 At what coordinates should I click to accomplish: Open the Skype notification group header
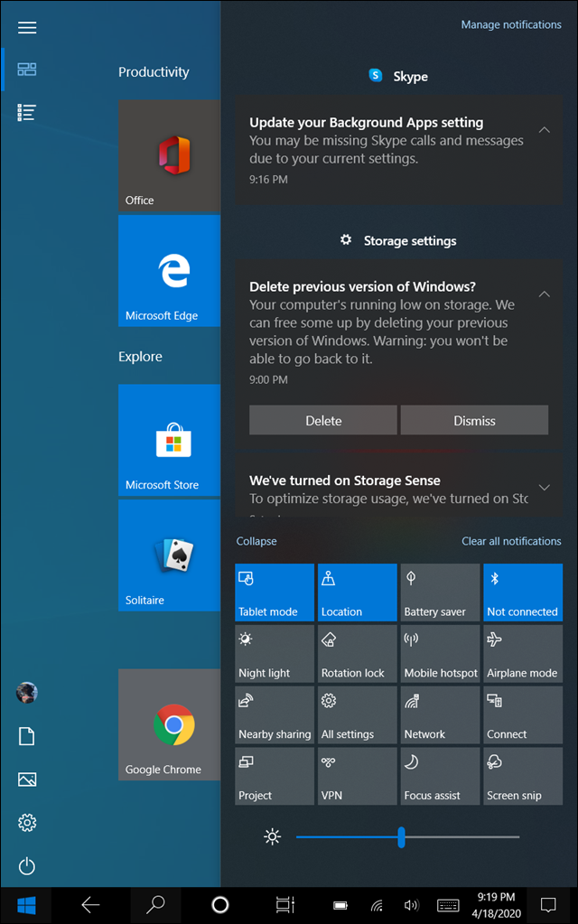click(x=398, y=76)
